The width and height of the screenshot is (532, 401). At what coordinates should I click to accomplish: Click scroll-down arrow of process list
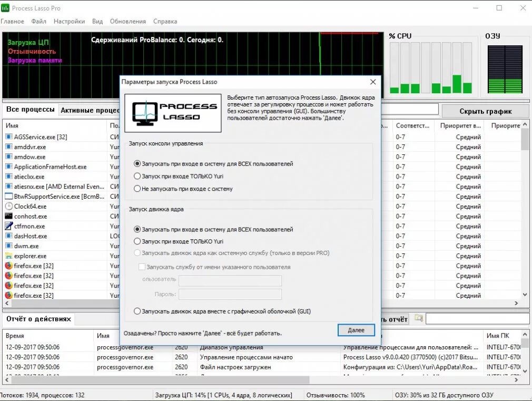pos(525,295)
